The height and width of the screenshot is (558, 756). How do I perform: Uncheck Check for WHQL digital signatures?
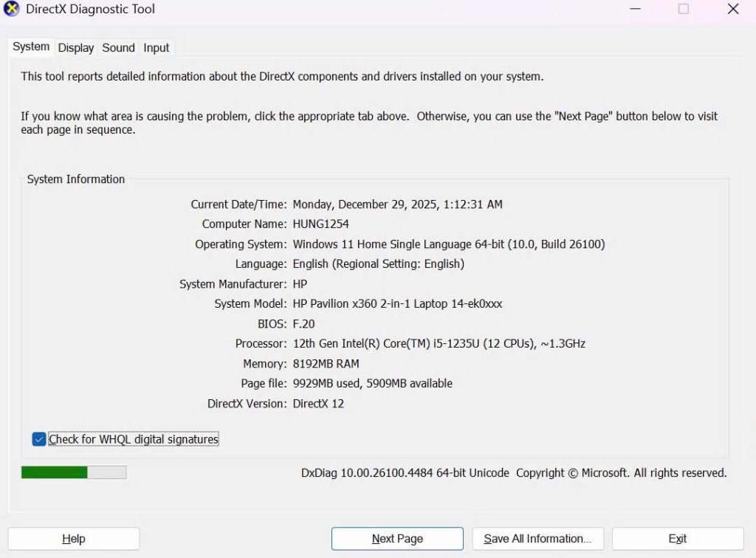click(40, 439)
